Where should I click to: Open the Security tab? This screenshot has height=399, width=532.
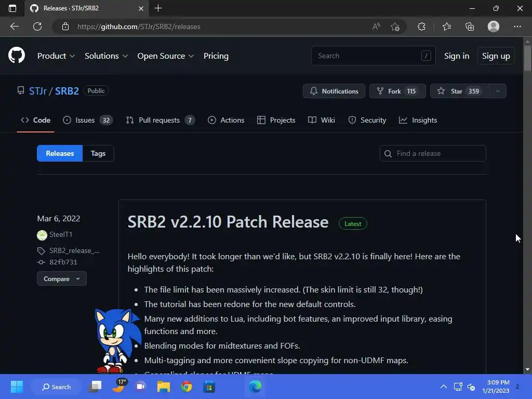[367, 120]
